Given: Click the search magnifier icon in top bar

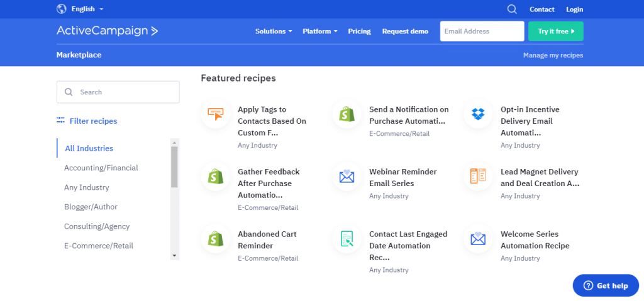Looking at the screenshot, I should pos(512,9).
